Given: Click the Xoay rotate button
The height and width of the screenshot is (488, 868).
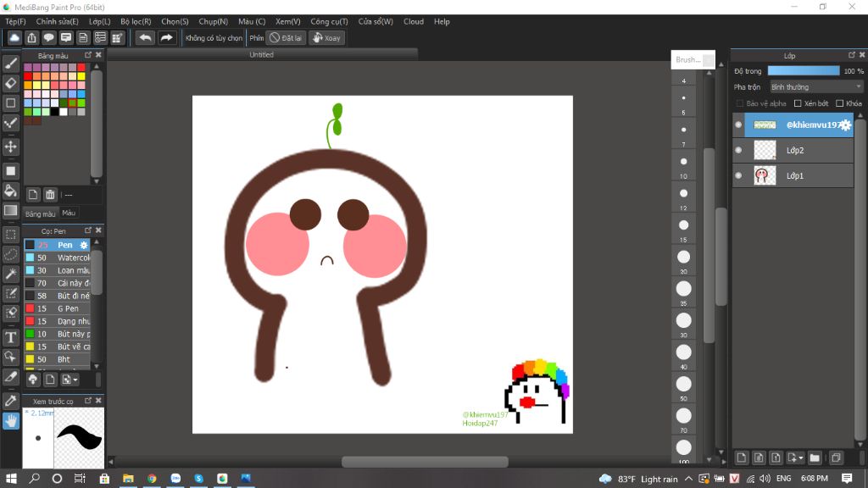Looking at the screenshot, I should click(x=326, y=38).
